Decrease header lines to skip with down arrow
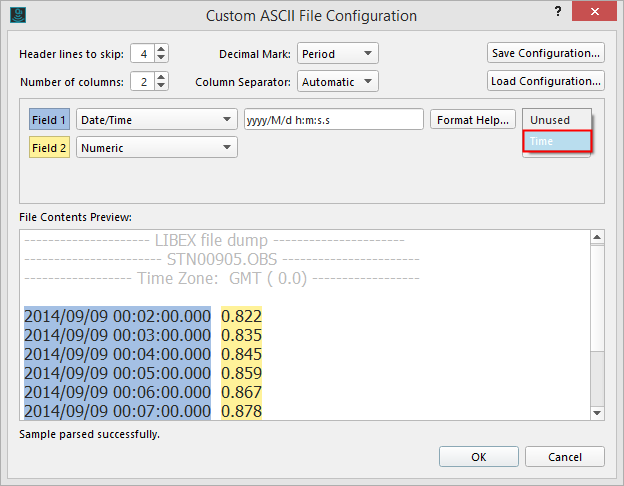The image size is (624, 486). [x=162, y=57]
